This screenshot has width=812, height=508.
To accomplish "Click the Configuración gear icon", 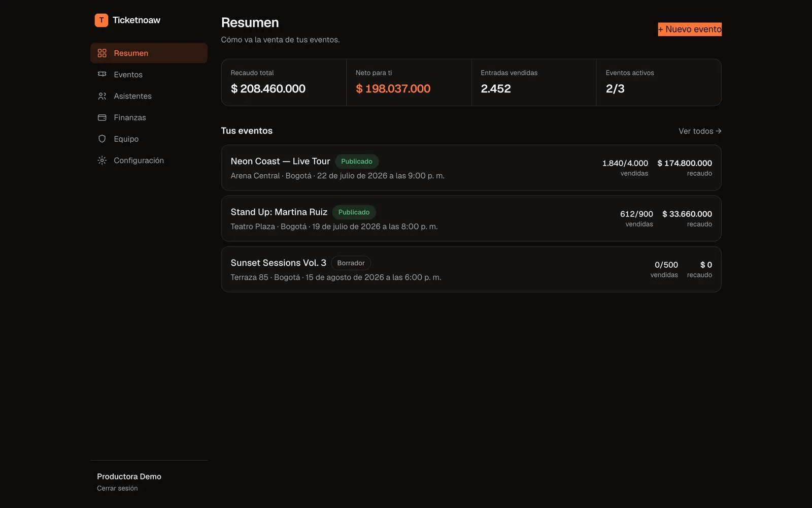I will [102, 161].
